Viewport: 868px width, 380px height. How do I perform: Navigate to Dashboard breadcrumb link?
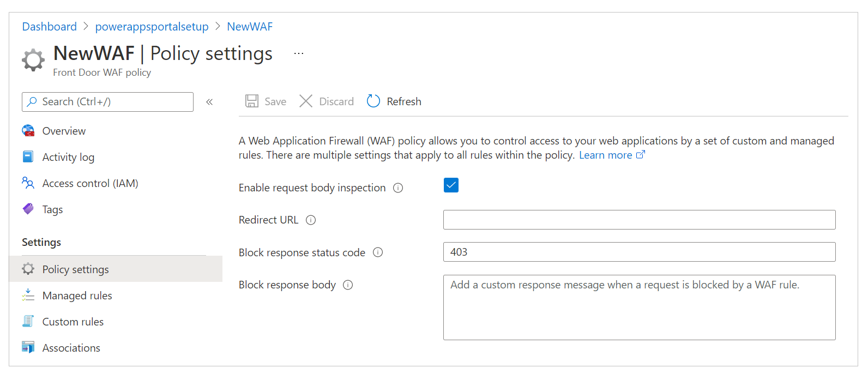[x=49, y=27]
